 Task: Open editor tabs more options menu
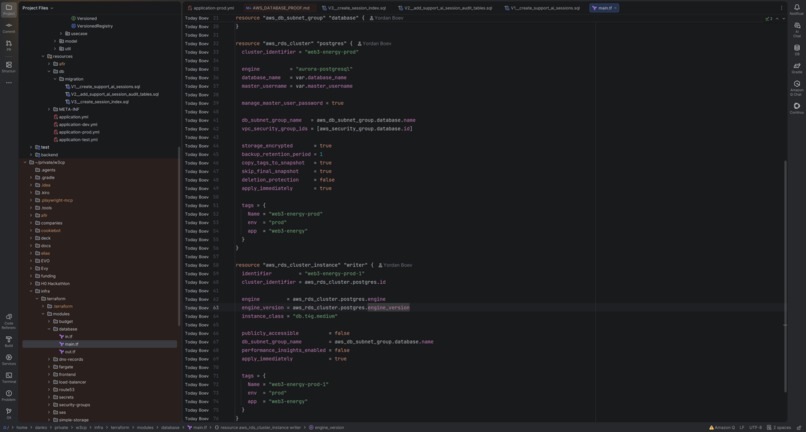[x=781, y=8]
